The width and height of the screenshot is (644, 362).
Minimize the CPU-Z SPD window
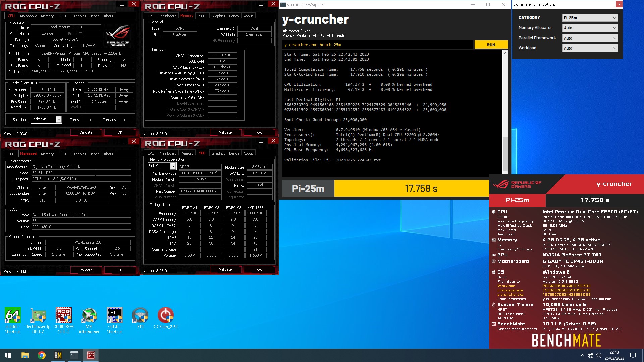(x=261, y=142)
